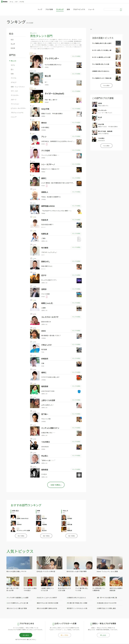The image size is (129, 644).
Task: Click トピックスを見る for SAI@子鉄
Action: [x=76, y=109]
